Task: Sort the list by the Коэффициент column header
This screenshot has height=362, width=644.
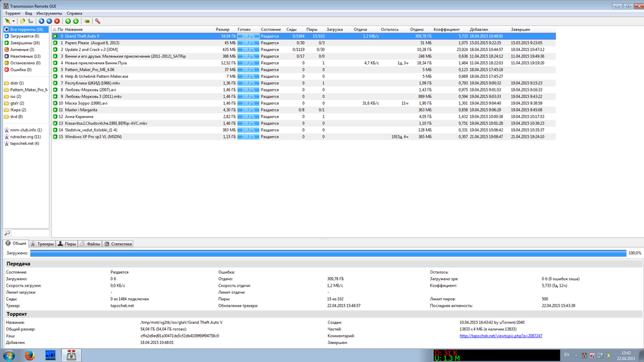Action: click(x=446, y=30)
